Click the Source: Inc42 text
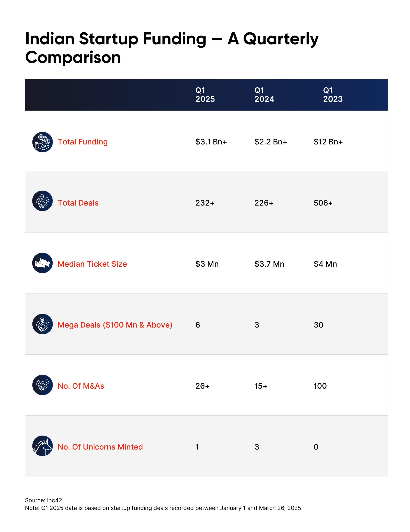Image resolution: width=410 pixels, height=532 pixels. pos(44,500)
